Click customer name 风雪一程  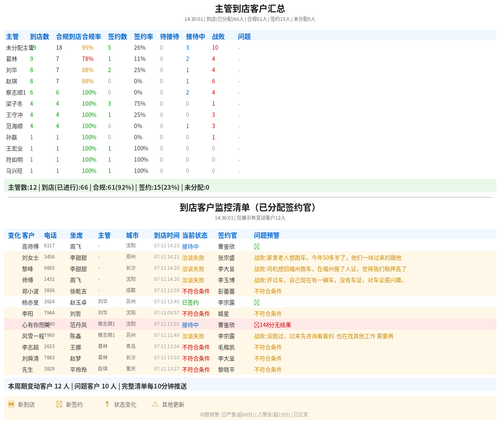tap(33, 336)
